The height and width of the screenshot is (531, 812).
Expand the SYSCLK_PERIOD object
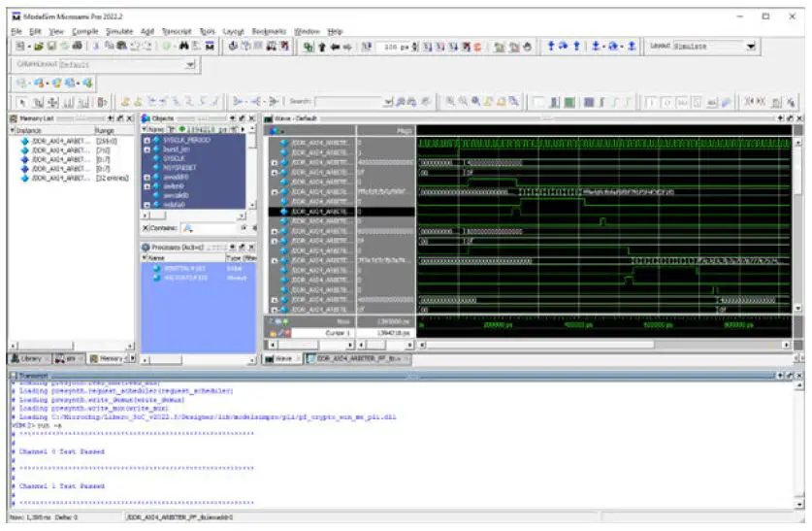pos(147,141)
